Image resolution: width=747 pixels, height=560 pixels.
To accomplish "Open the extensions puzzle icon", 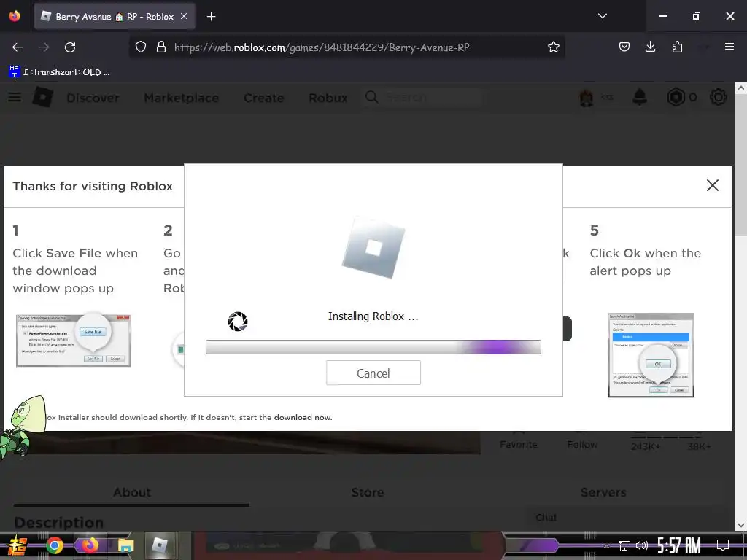I will point(677,47).
